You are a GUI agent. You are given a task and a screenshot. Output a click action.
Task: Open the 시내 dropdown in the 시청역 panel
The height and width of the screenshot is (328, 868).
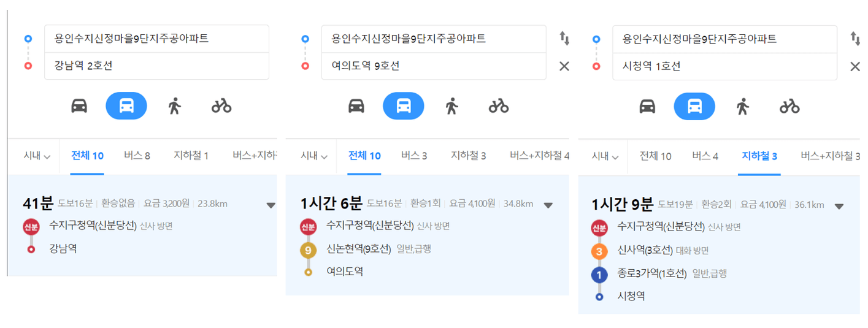coord(605,156)
